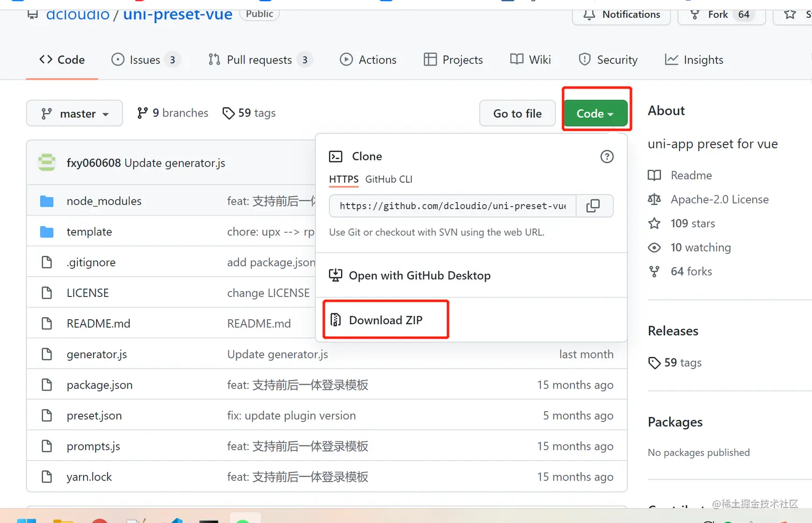Click fxy060608 avatar icon

47,162
